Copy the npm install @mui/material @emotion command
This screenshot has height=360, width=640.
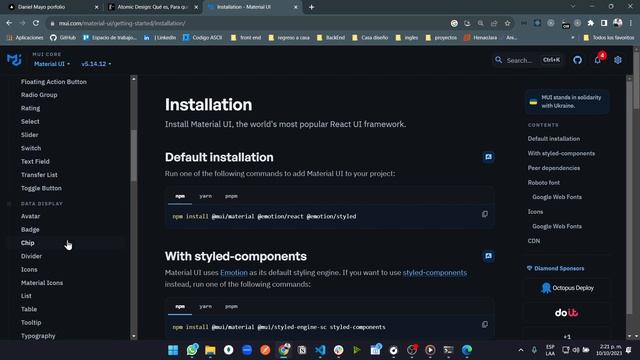point(485,214)
